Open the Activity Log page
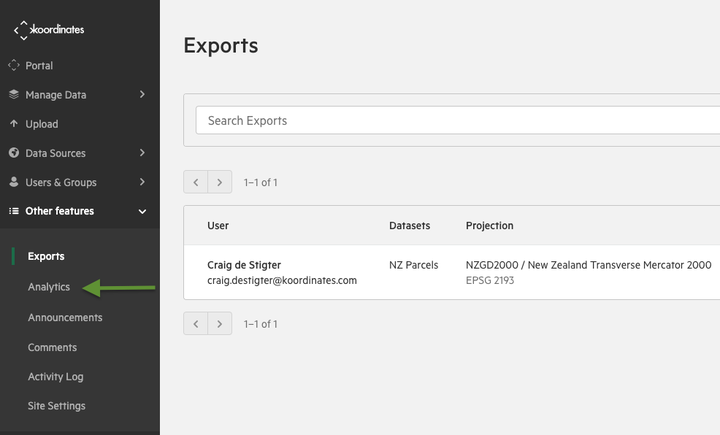 pyautogui.click(x=55, y=377)
